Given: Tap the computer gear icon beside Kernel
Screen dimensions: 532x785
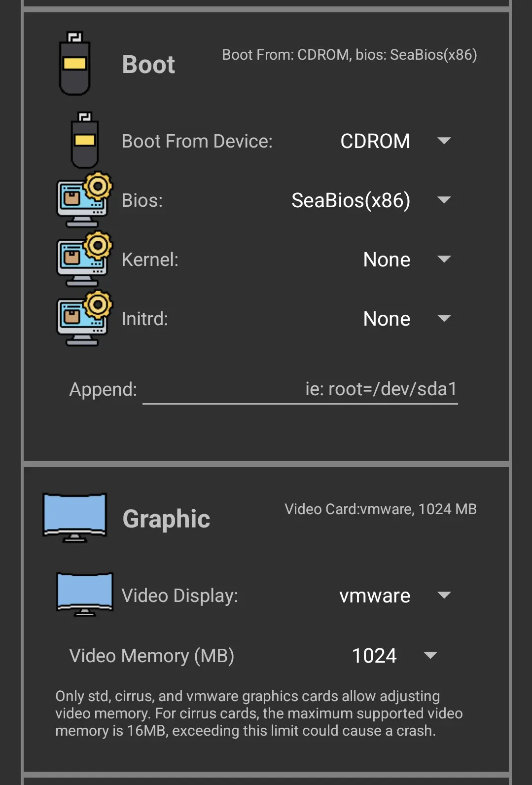Looking at the screenshot, I should (85, 259).
